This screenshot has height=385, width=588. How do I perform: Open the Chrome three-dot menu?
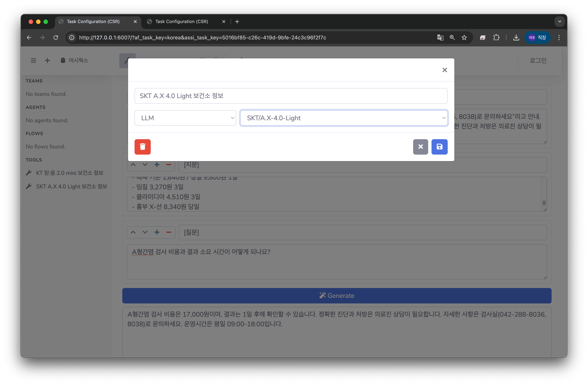559,38
